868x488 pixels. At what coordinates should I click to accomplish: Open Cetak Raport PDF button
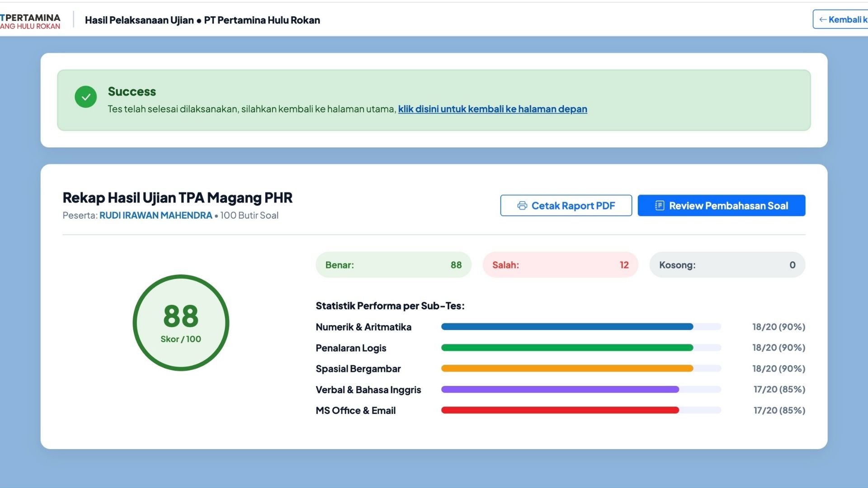click(566, 206)
